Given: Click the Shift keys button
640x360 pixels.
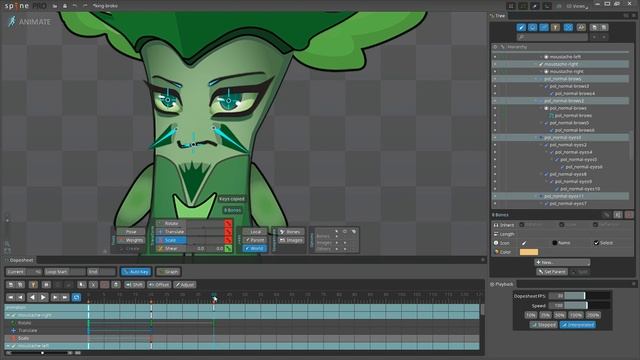Looking at the screenshot, I should tap(134, 284).
